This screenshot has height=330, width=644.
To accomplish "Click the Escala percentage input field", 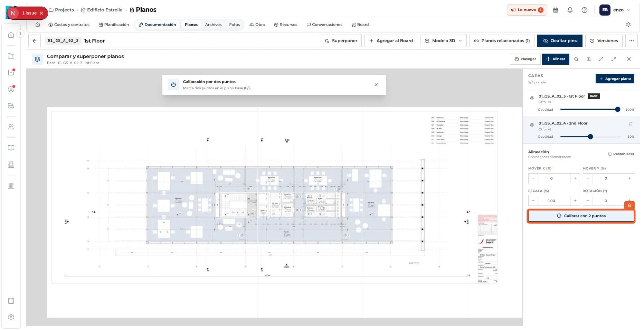I will pyautogui.click(x=551, y=201).
